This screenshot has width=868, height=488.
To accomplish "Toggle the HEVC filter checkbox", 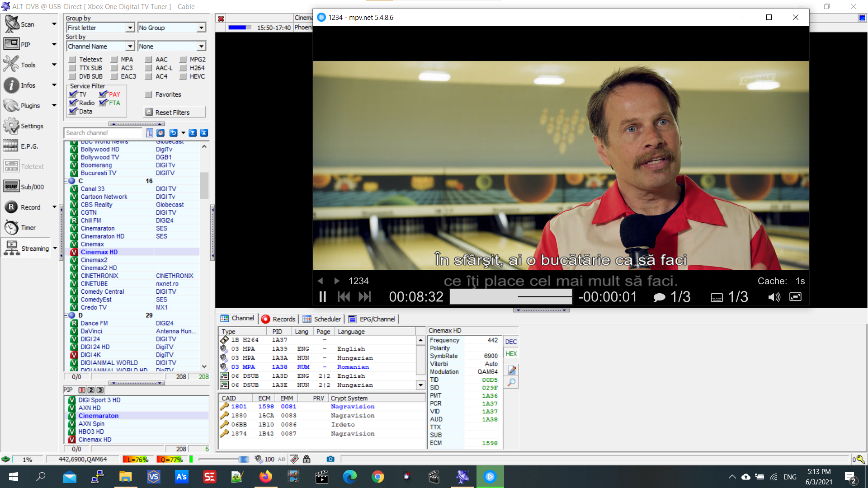I will (183, 77).
